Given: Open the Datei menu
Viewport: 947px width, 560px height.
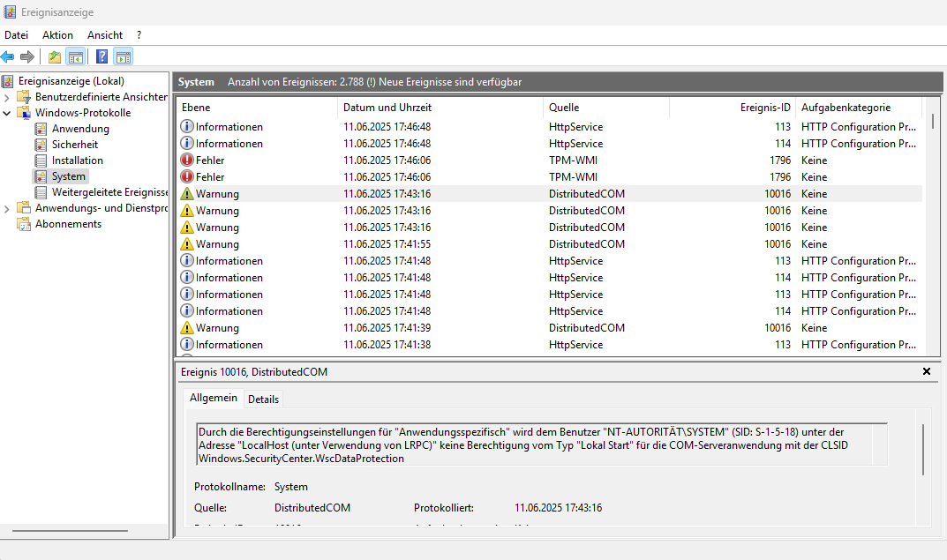Looking at the screenshot, I should pyautogui.click(x=16, y=35).
